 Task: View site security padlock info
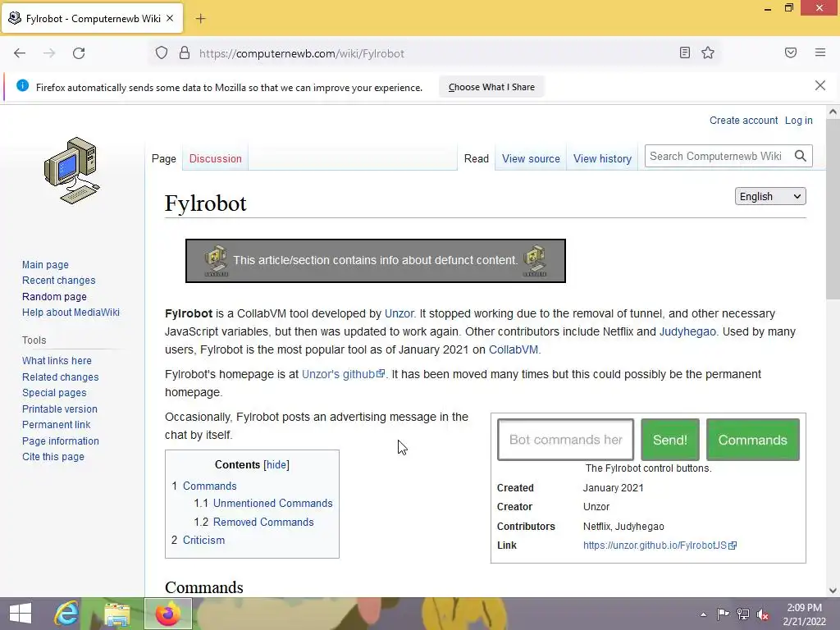coord(185,53)
